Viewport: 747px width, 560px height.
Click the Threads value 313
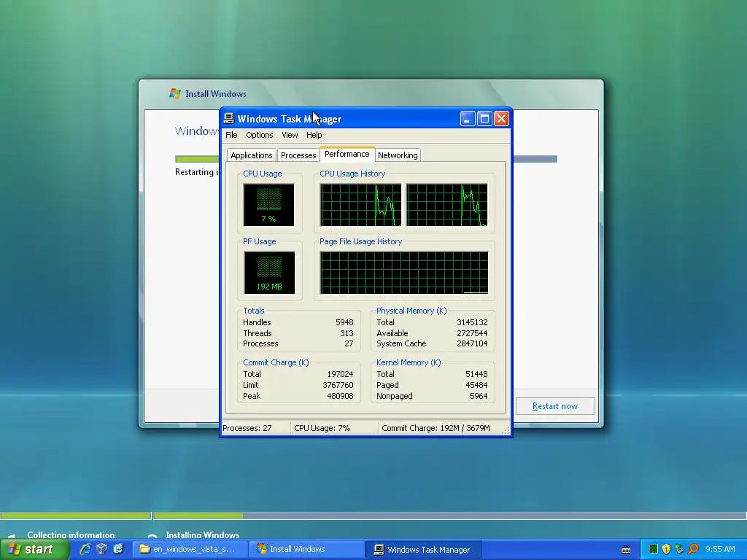click(x=347, y=333)
